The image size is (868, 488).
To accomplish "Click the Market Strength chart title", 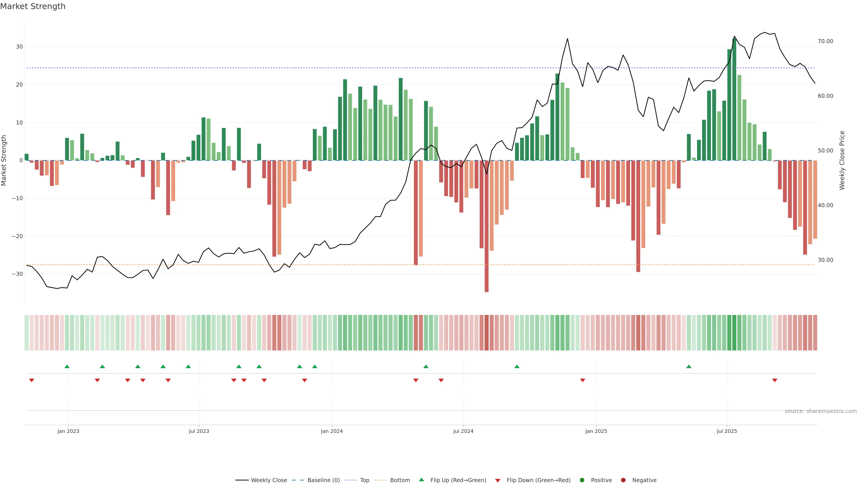I will (33, 6).
